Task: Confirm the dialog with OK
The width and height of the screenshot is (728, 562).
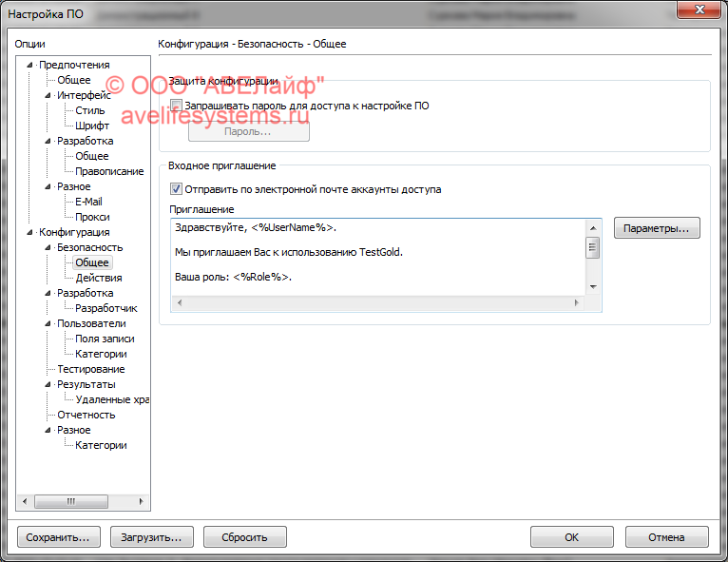Action: [x=571, y=537]
